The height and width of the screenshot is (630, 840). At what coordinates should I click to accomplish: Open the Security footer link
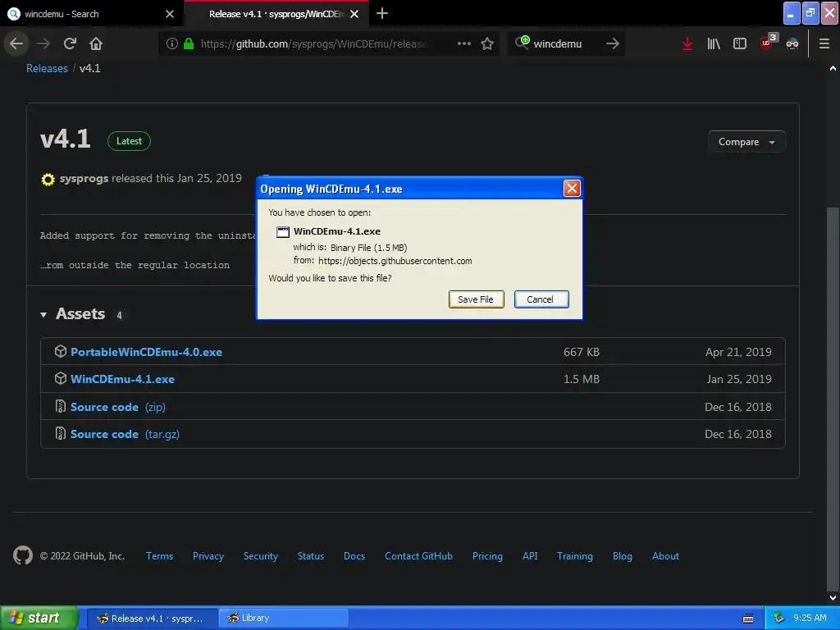pos(260,556)
